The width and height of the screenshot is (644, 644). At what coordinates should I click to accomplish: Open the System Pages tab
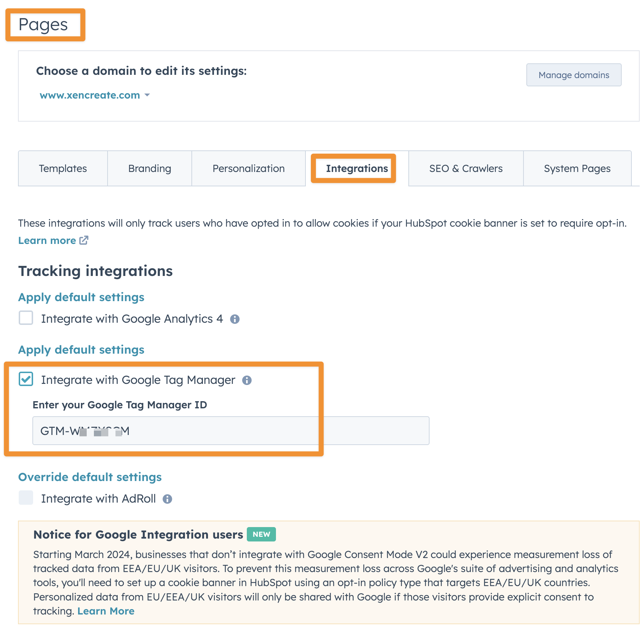(577, 168)
